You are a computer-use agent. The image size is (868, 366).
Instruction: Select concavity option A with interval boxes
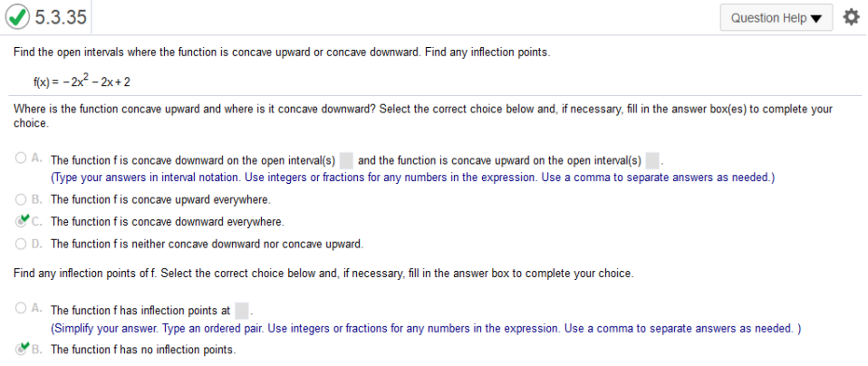pos(21,159)
